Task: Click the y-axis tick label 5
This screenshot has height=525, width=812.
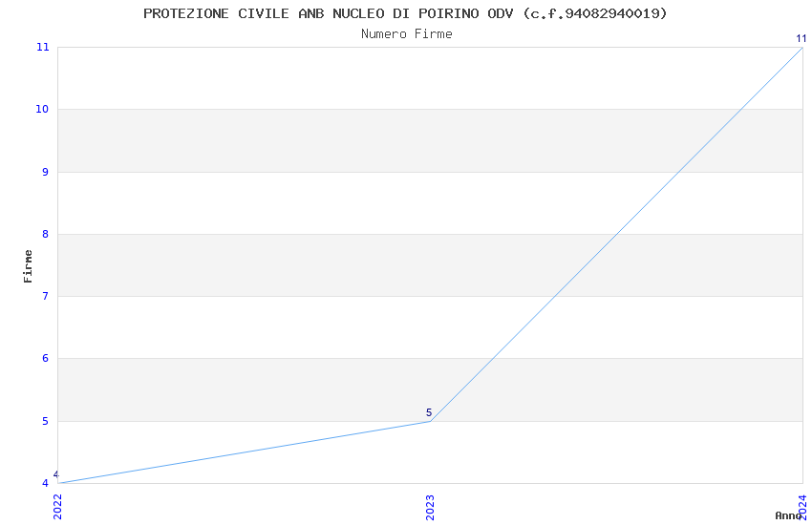Action: pos(46,421)
